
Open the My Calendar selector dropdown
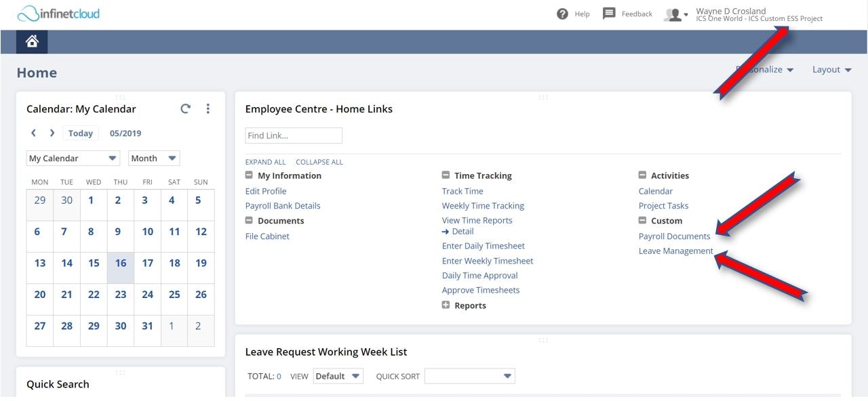(x=73, y=158)
